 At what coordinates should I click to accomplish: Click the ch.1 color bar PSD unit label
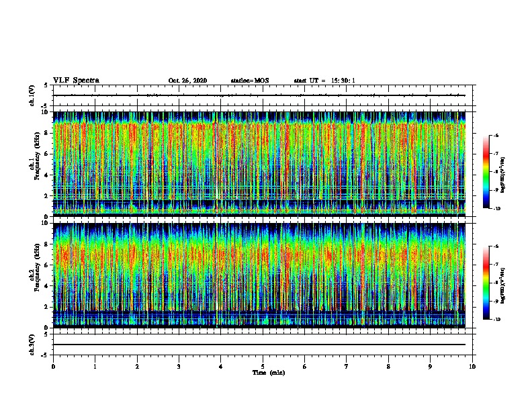(x=502, y=175)
